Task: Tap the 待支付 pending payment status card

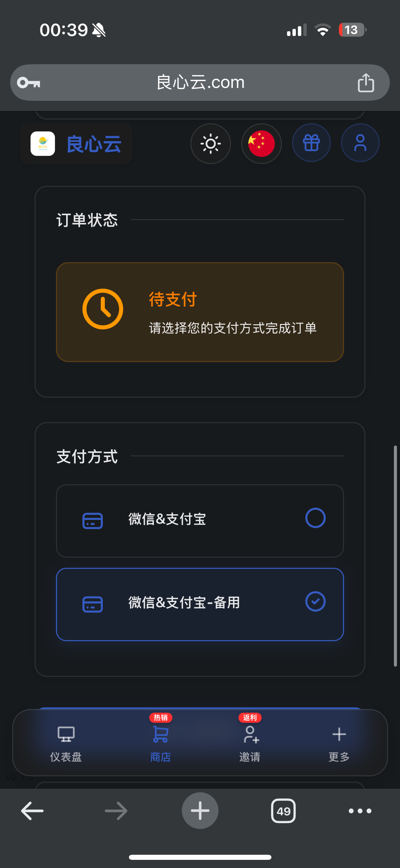Action: tap(200, 312)
